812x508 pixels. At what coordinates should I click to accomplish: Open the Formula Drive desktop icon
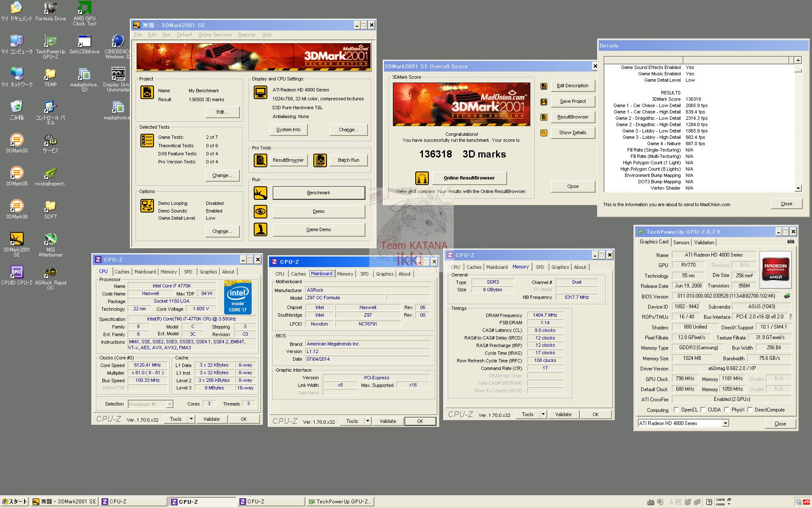(50, 11)
